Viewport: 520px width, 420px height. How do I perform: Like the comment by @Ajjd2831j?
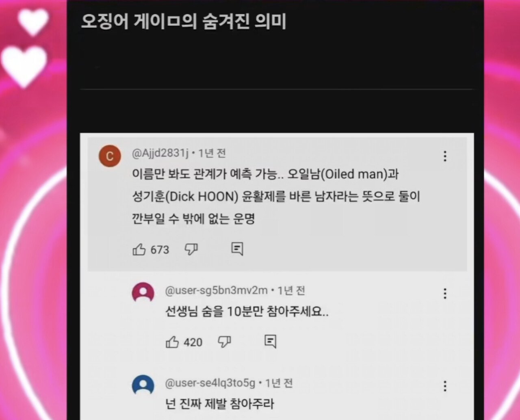[x=139, y=249]
